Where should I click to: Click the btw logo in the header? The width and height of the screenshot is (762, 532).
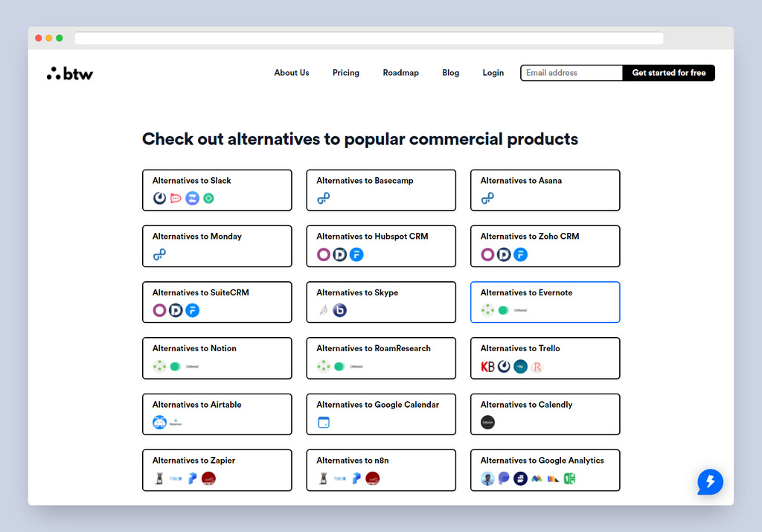point(69,73)
